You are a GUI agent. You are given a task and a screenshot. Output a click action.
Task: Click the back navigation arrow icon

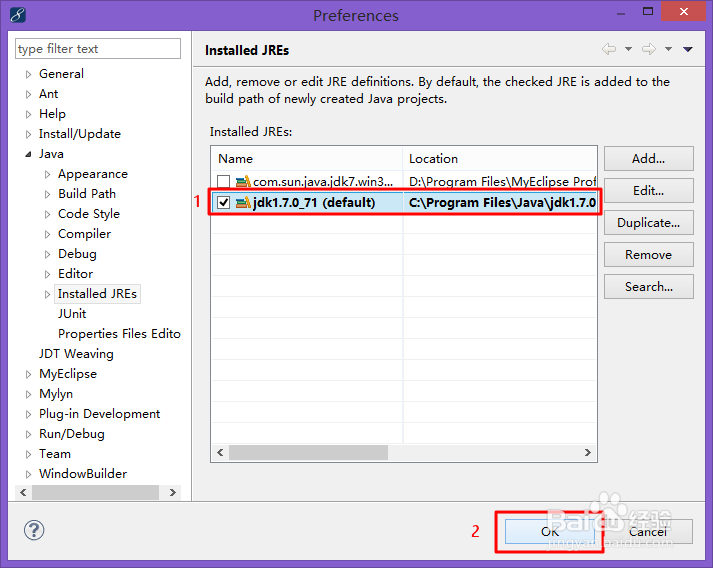[609, 49]
